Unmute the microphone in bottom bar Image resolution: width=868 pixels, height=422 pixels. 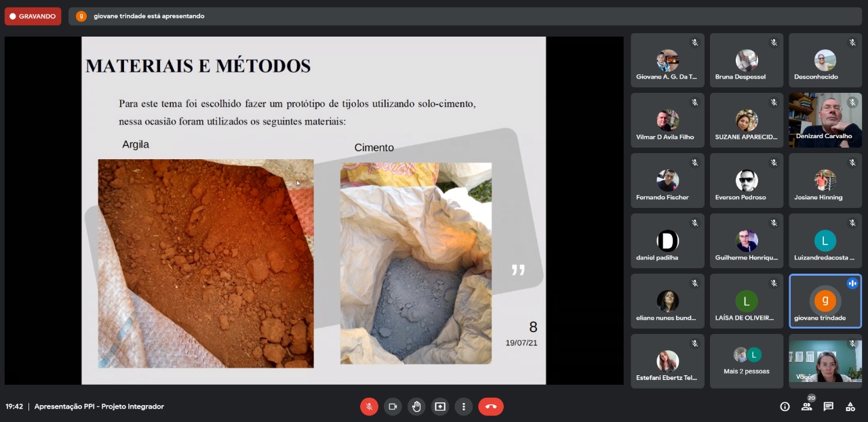(x=369, y=406)
